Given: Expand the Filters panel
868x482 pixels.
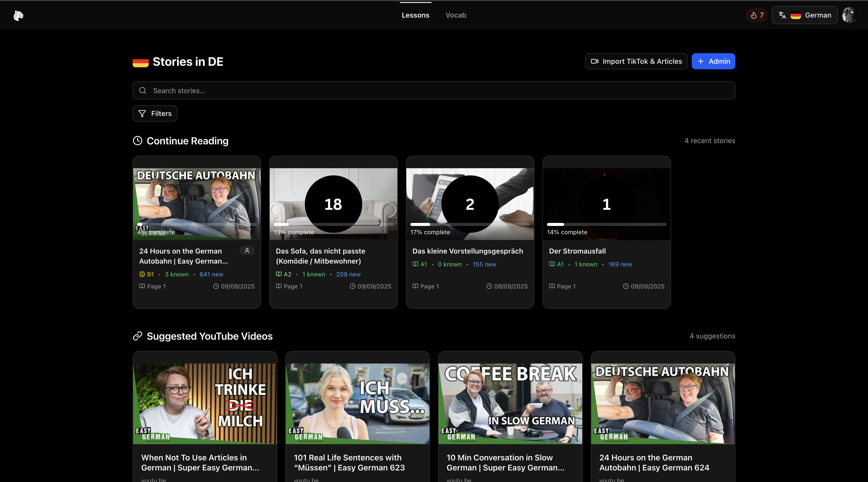Looking at the screenshot, I should (x=155, y=113).
